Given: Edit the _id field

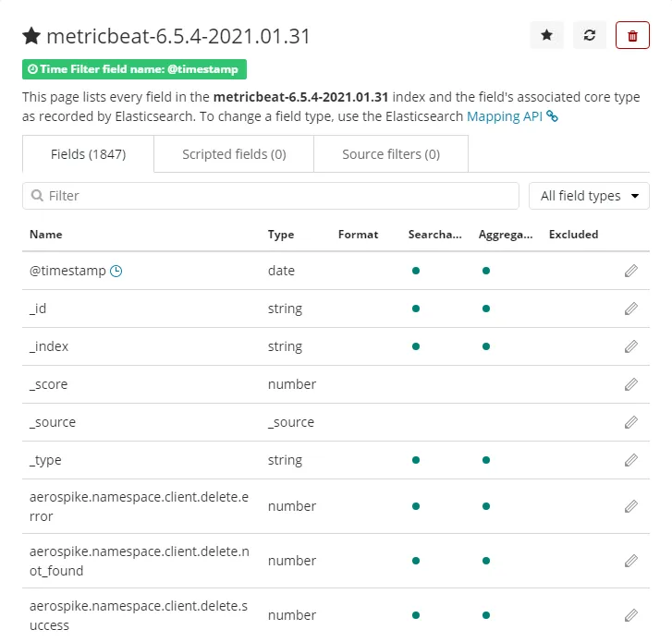Looking at the screenshot, I should click(x=631, y=309).
